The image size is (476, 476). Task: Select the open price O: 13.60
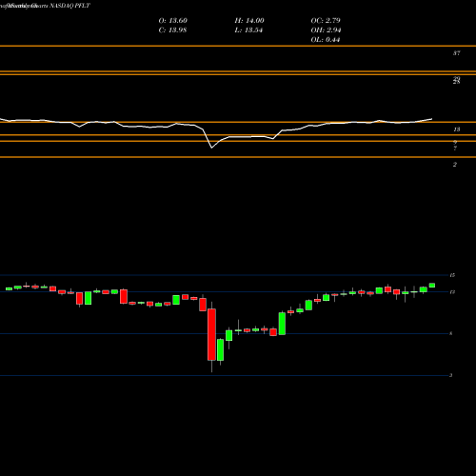173,21
